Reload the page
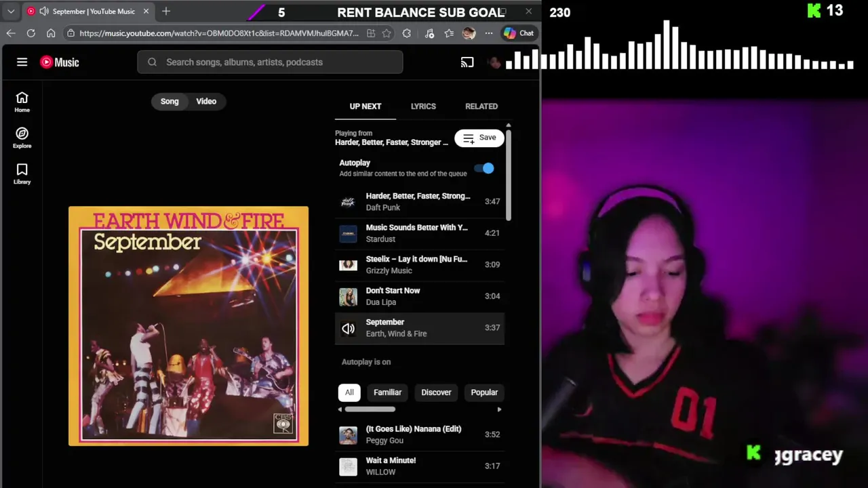Viewport: 868px width, 488px height. coord(31,33)
